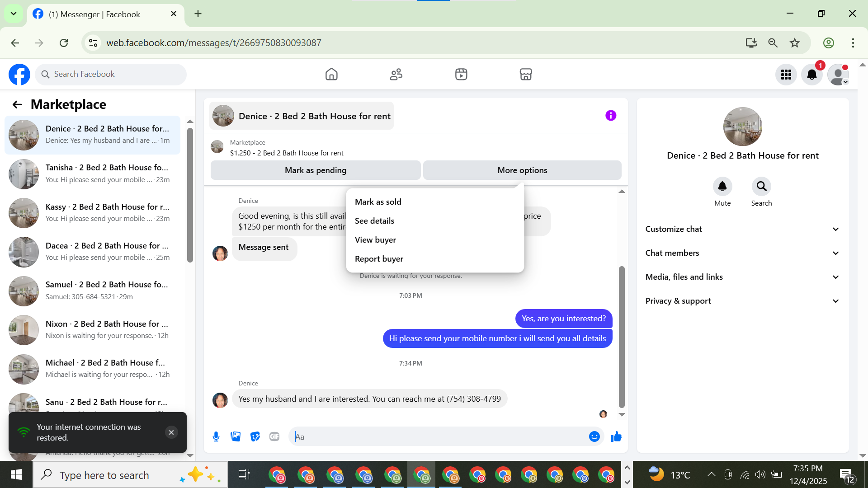Choose Report buyer from the menu

379,259
